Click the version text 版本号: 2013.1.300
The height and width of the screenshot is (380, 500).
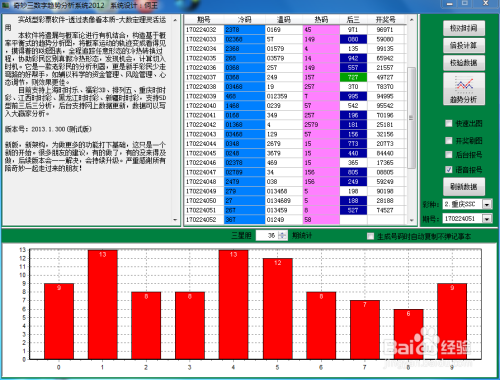pos(48,129)
